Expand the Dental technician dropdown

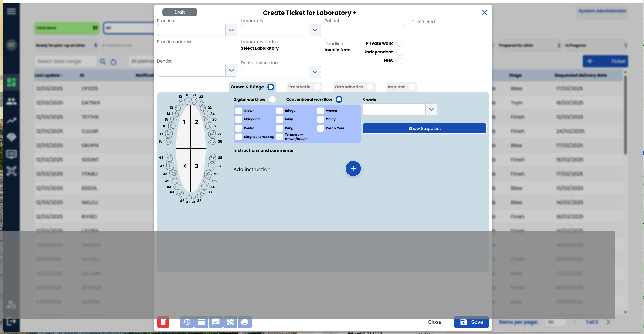click(x=315, y=72)
